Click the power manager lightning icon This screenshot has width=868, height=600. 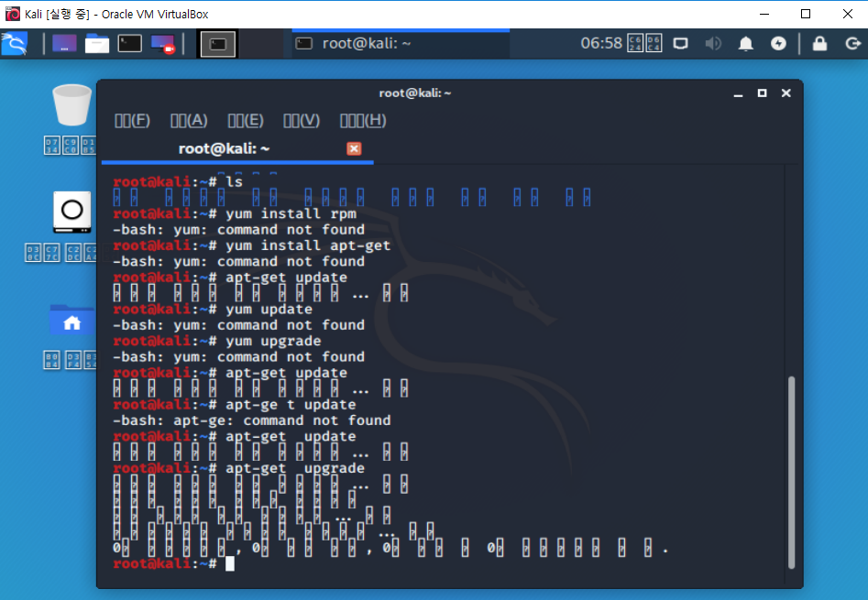pyautogui.click(x=778, y=43)
